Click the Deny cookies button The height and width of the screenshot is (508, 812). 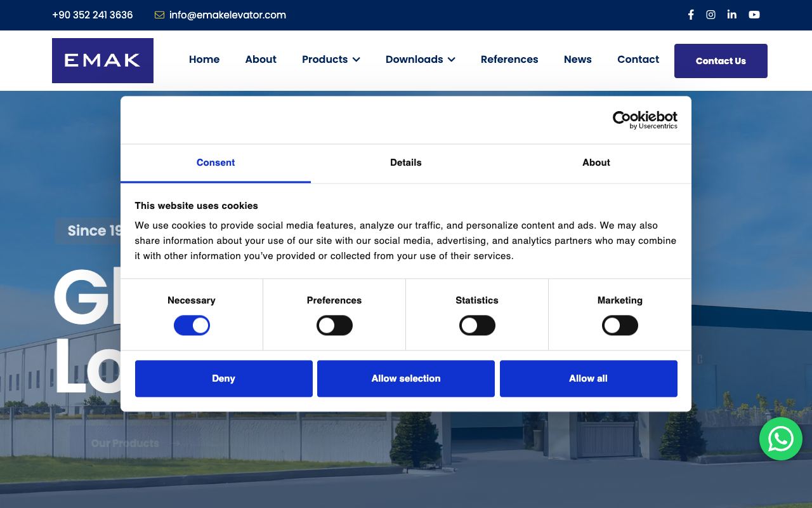coord(224,378)
